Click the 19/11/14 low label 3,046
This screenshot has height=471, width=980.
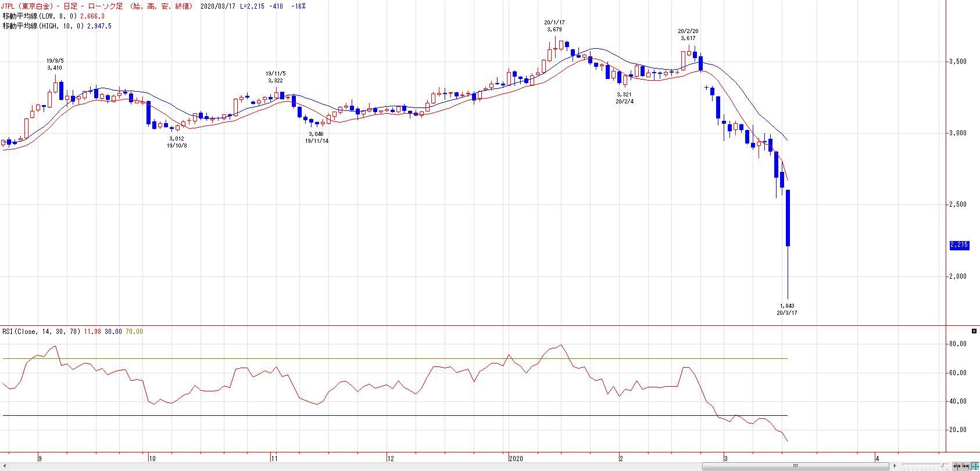pyautogui.click(x=316, y=134)
